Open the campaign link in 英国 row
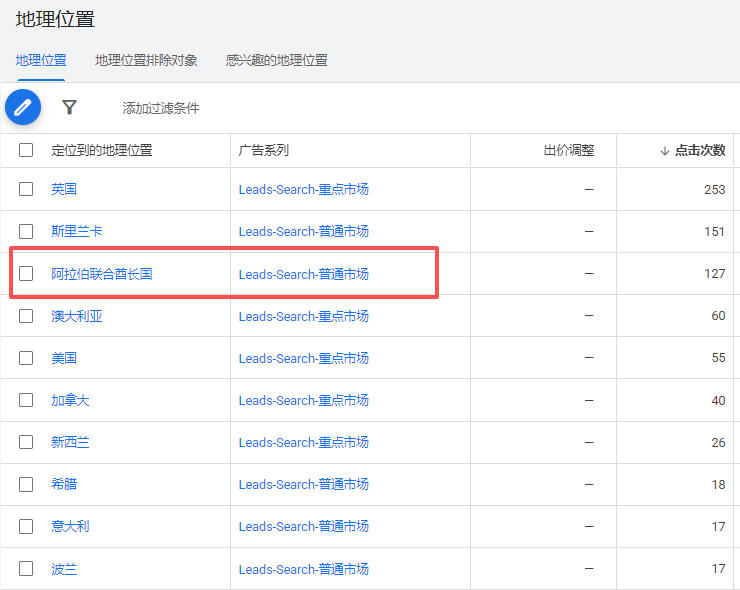 click(x=303, y=189)
